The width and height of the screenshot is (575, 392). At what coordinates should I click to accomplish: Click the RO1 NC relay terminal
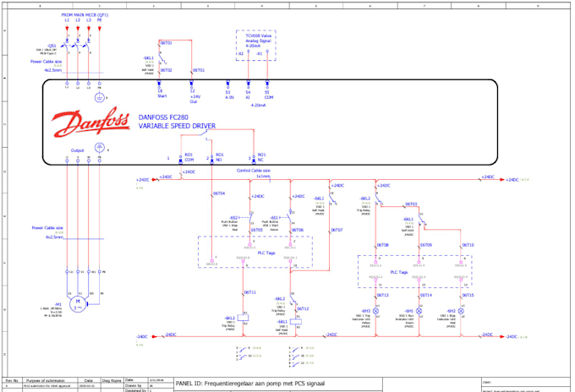pos(254,160)
